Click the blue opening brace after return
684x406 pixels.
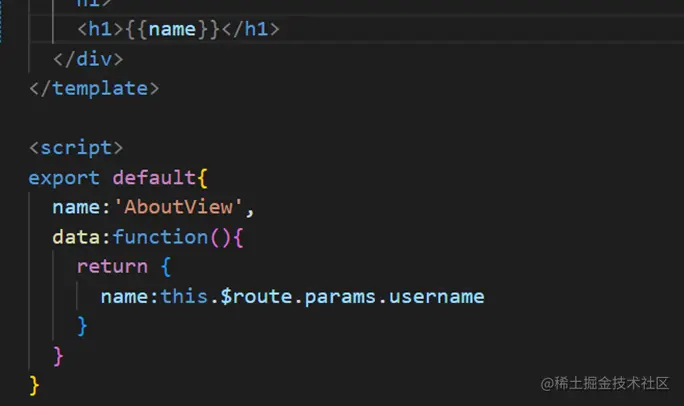pyautogui.click(x=166, y=266)
